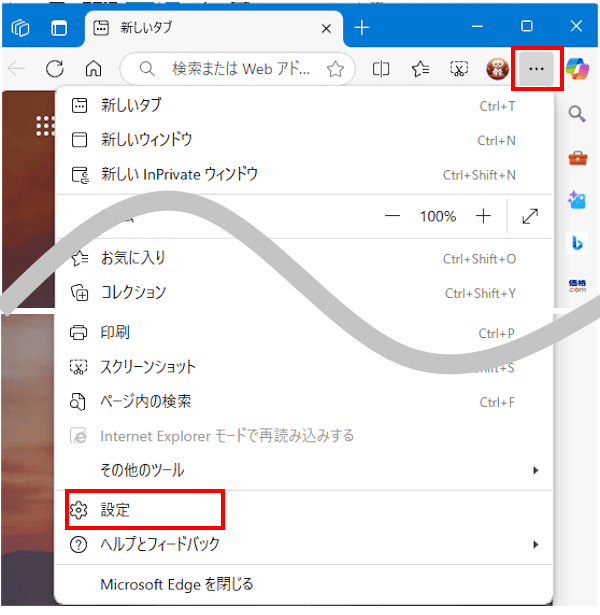Open the 価格.com sidebar icon
Image resolution: width=600 pixels, height=615 pixels.
tap(577, 286)
